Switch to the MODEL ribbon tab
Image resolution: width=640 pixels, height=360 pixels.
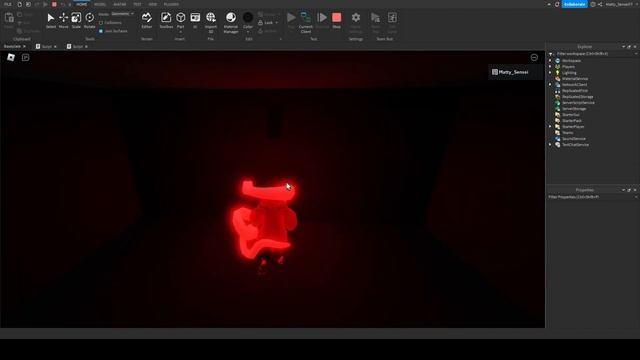[x=100, y=4]
